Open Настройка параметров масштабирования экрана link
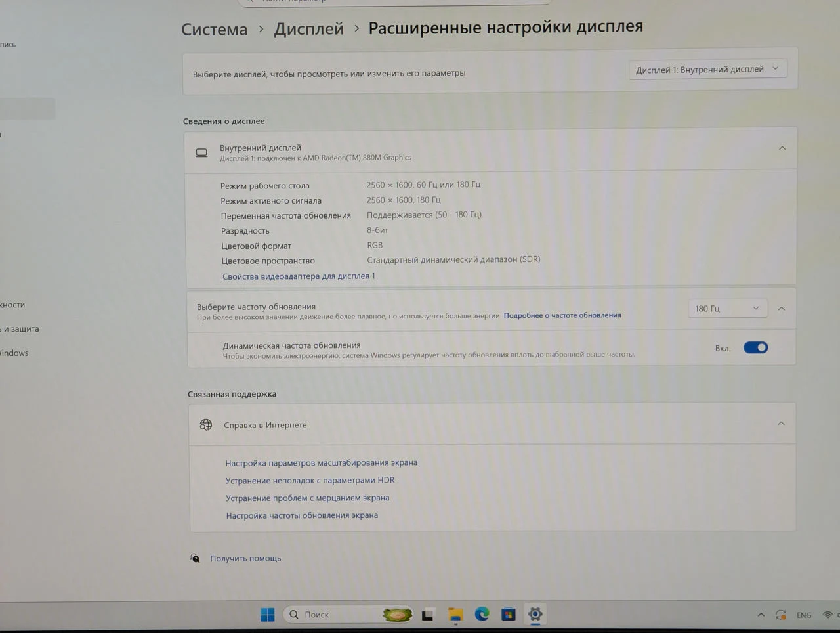The width and height of the screenshot is (840, 633). pyautogui.click(x=322, y=463)
